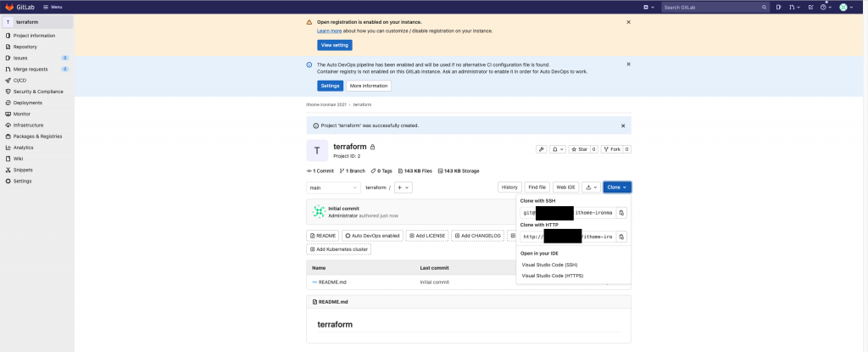Click the Infrastructure sidebar icon
This screenshot has height=352, width=868.
[8, 126]
